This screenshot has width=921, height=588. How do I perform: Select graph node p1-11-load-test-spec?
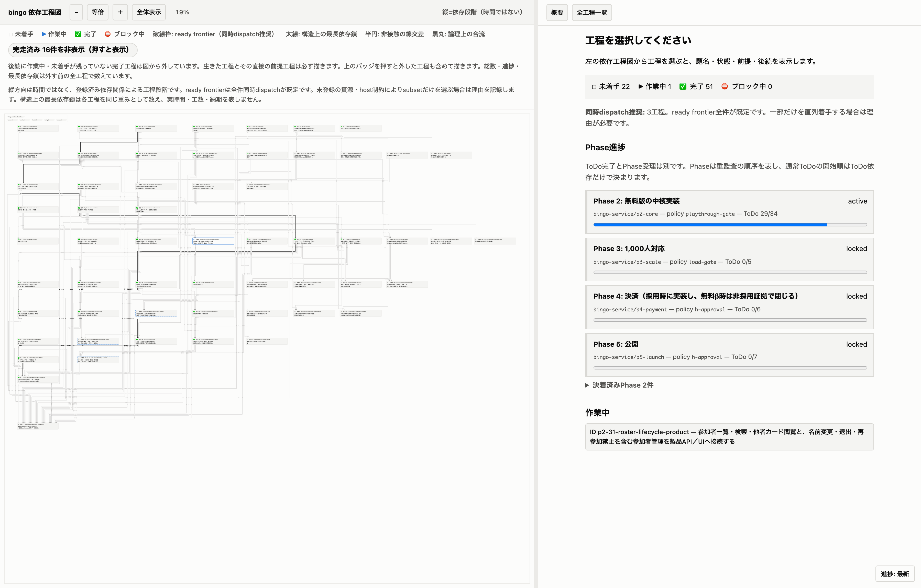pos(38,128)
